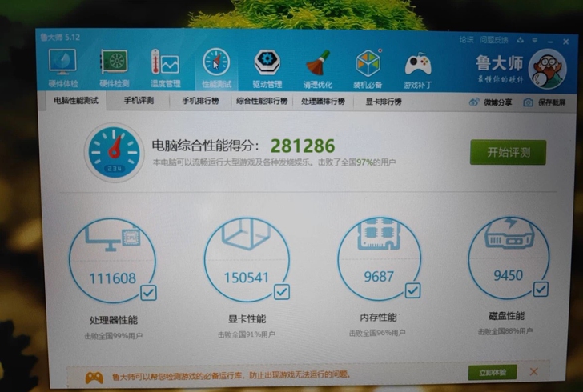Screen dimensions: 583x392
Task: Click the disk performance circle 9450
Action: coord(509,258)
